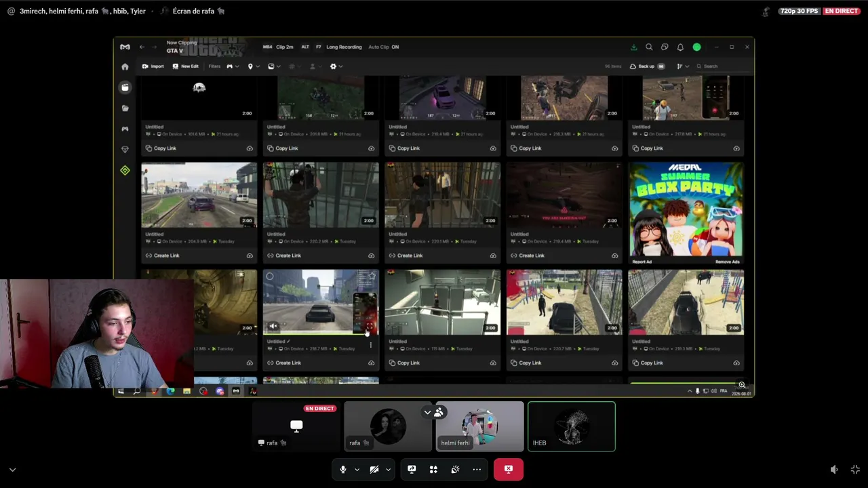This screenshot has height=488, width=868.
Task: Open the YOU ARE BLEEDING OUT clip thumbnail
Action: (564, 195)
